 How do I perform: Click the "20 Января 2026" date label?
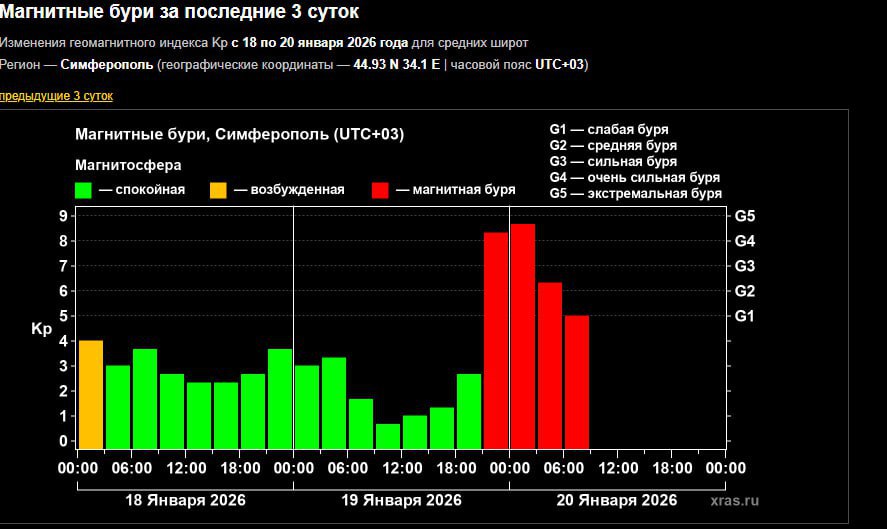617,500
